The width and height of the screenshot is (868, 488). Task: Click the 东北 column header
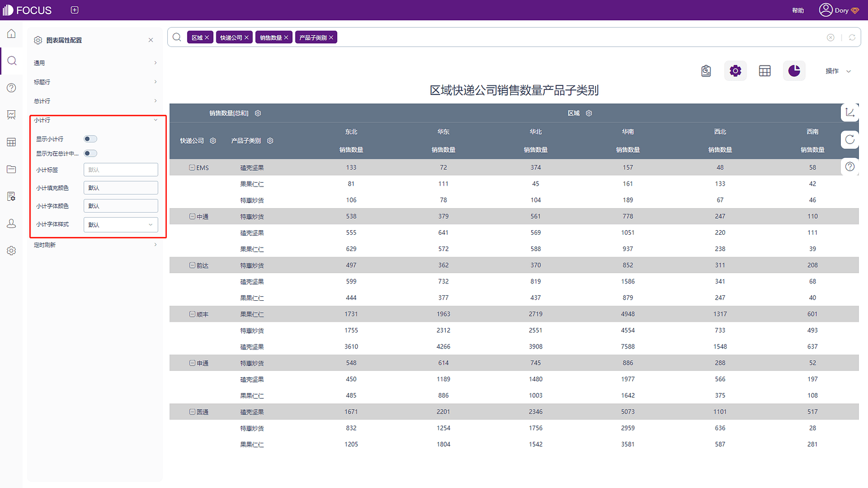point(351,132)
